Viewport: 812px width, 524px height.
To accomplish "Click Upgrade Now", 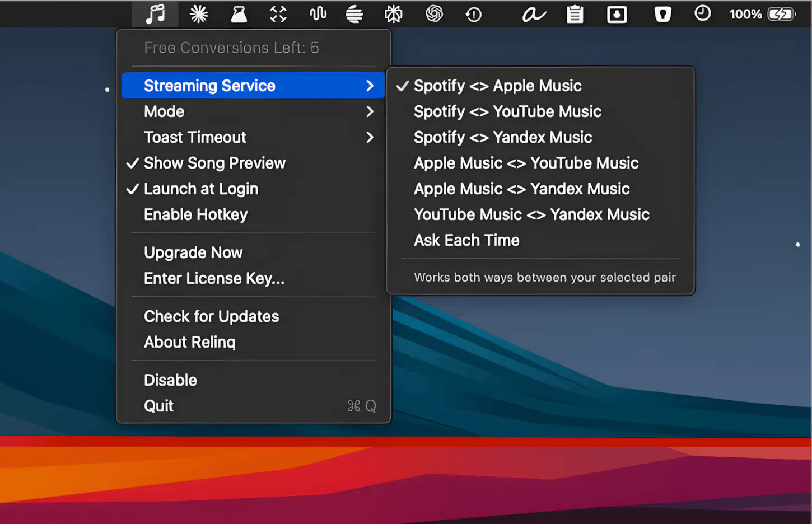I will (193, 252).
